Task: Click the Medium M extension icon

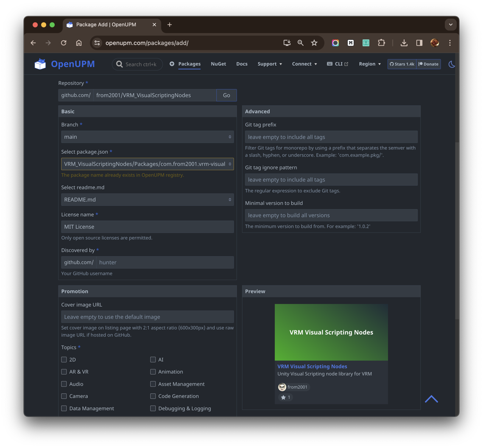Action: tap(351, 43)
